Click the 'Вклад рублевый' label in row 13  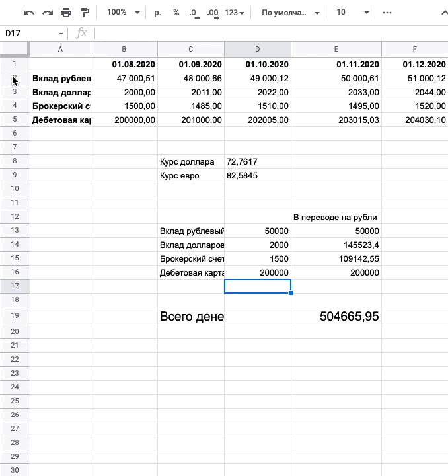(x=191, y=231)
